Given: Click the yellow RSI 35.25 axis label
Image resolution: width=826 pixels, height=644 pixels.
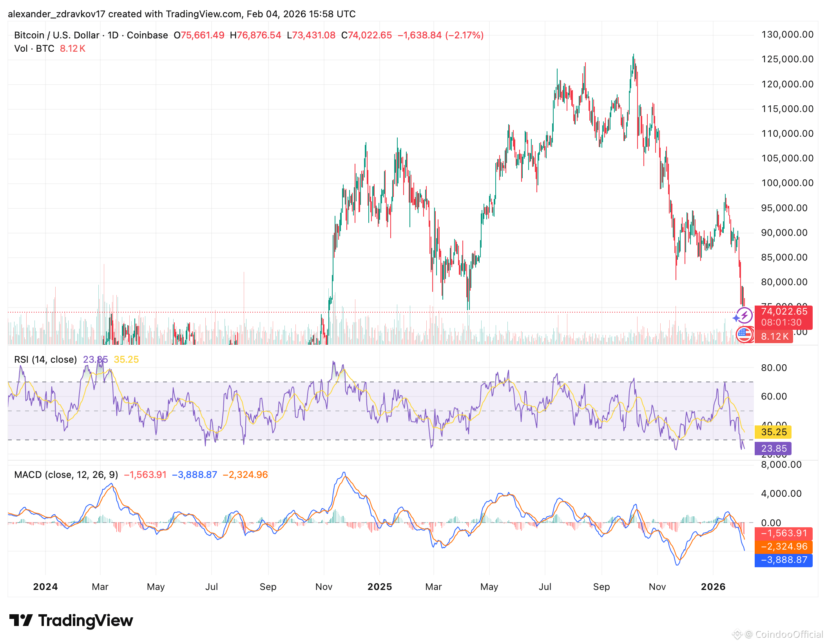Looking at the screenshot, I should point(773,432).
